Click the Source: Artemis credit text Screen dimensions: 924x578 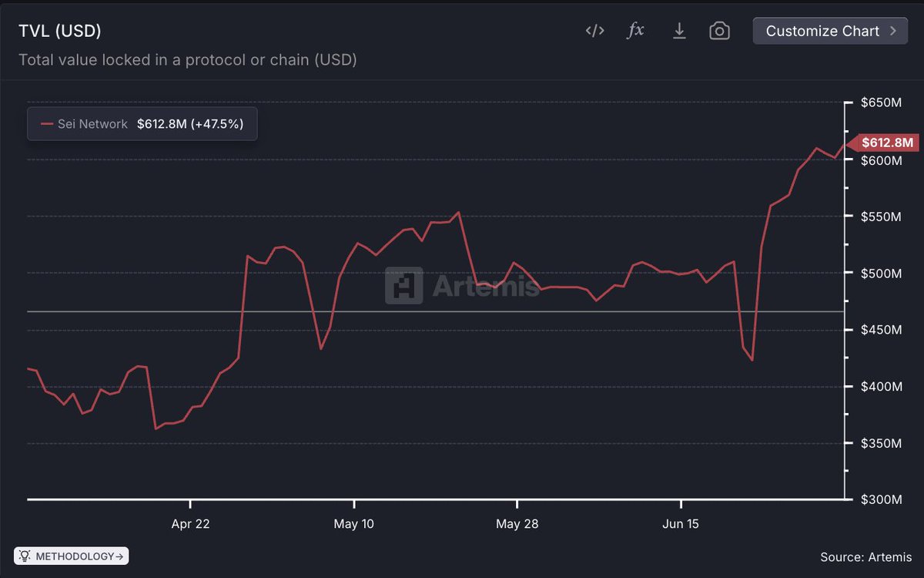866,556
